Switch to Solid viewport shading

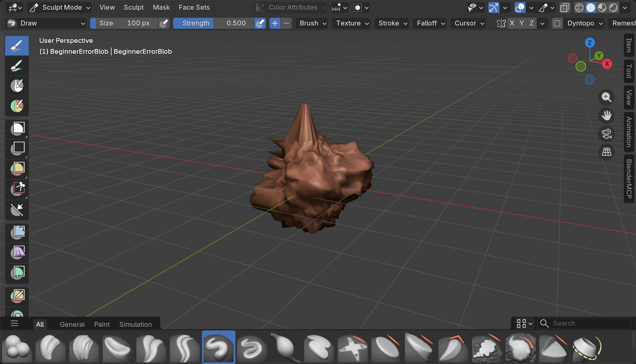(591, 8)
